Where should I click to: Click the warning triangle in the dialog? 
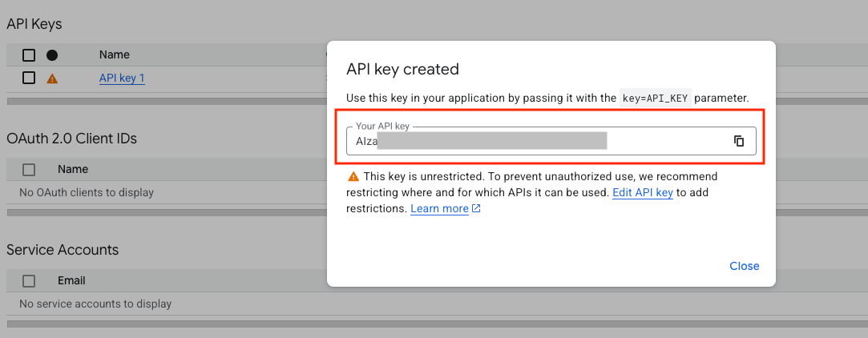click(x=353, y=176)
